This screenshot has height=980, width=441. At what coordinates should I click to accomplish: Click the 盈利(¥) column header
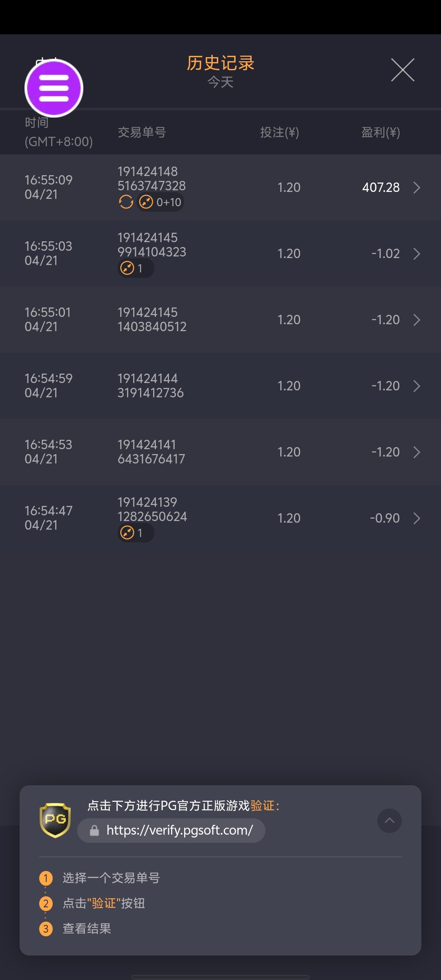(380, 132)
